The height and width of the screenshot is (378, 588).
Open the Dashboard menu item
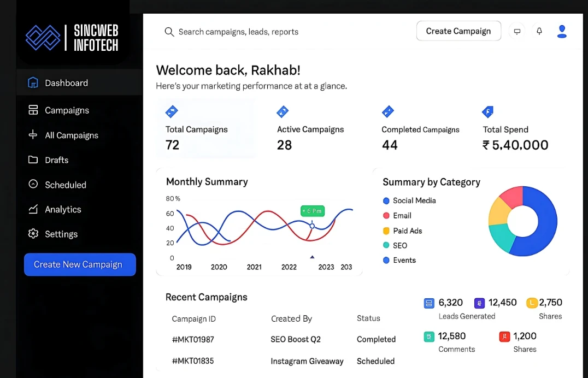coord(66,83)
